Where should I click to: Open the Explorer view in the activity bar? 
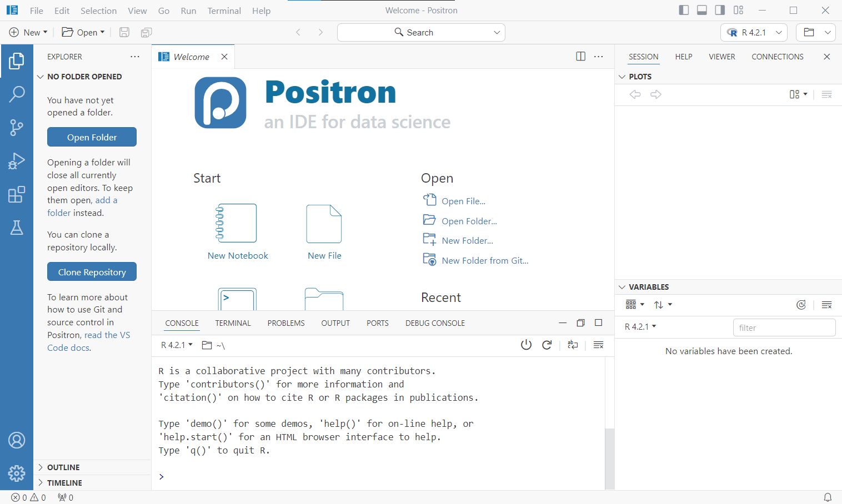tap(17, 61)
